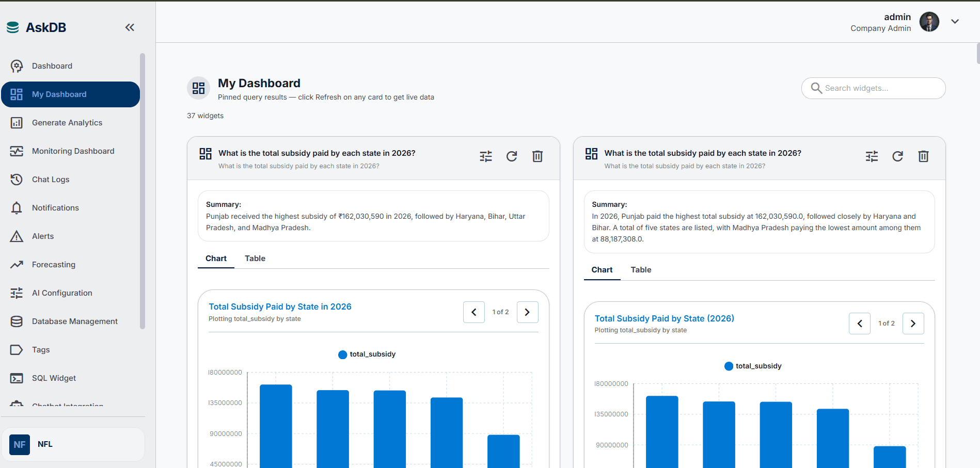
Task: Delete the left subsidy widget
Action: point(538,156)
